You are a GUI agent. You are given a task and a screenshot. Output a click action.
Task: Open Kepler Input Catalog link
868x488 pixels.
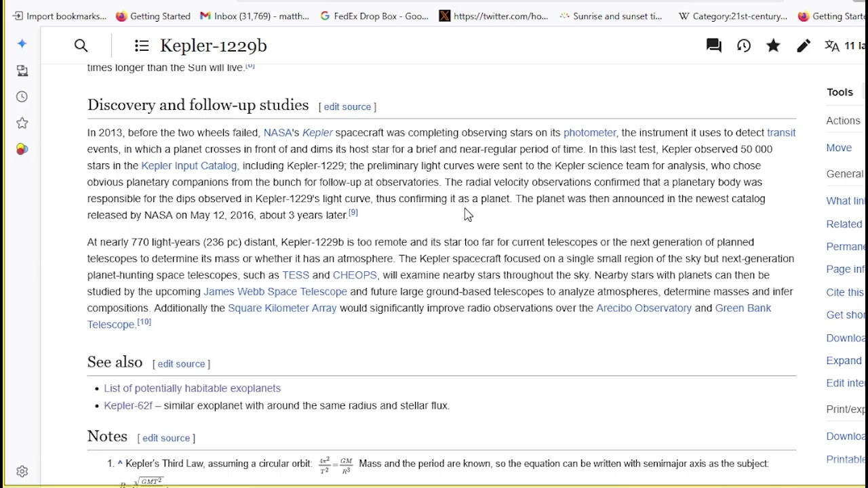189,165
